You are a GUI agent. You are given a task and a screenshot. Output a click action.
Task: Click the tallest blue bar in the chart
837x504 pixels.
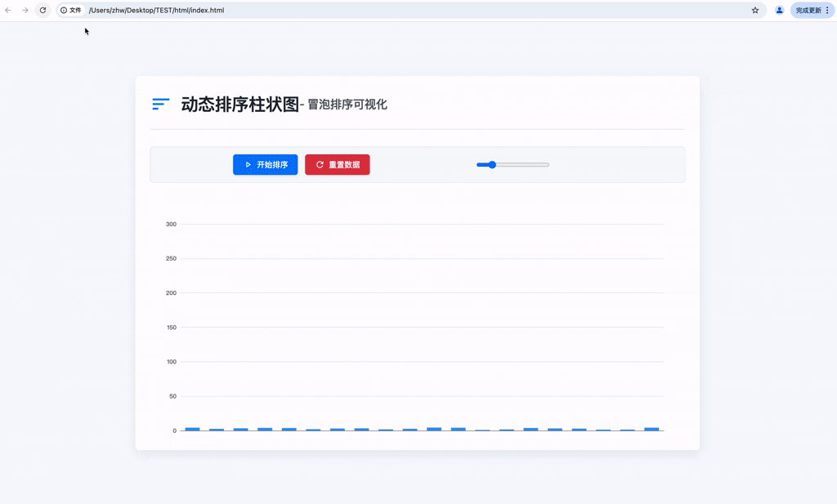(433, 427)
